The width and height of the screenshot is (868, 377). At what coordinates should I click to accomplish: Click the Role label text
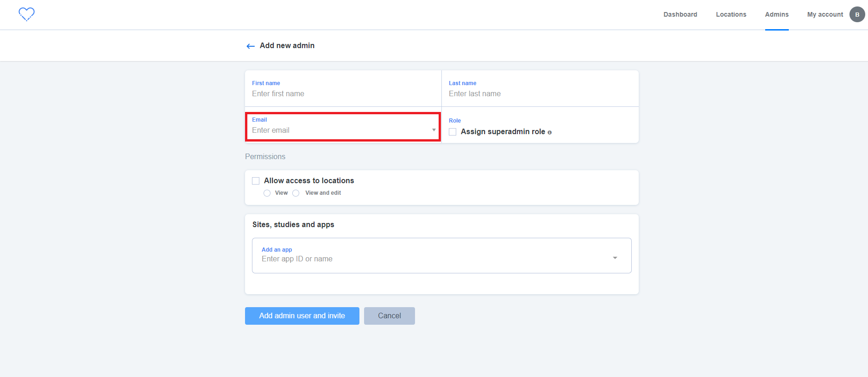(455, 120)
